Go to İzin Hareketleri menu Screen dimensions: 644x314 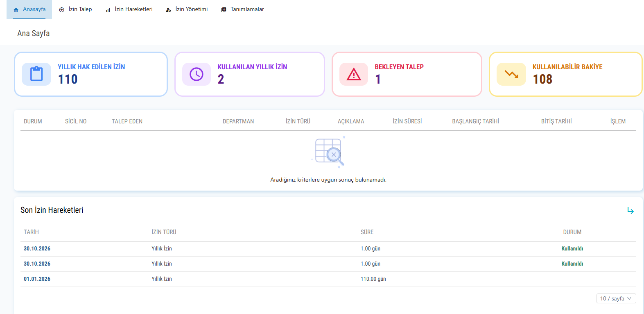129,9
